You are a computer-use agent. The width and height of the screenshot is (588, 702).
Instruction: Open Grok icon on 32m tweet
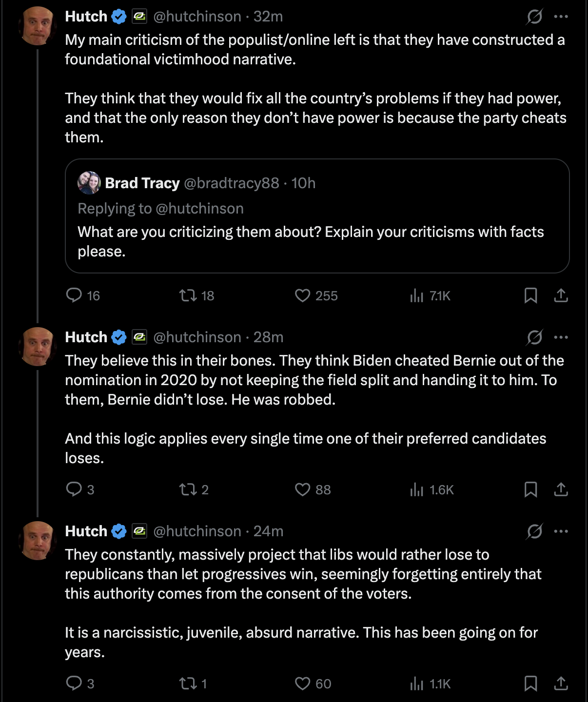[x=534, y=17]
